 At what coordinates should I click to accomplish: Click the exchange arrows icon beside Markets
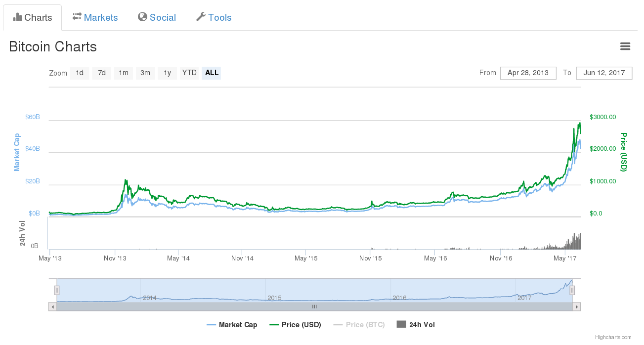[x=77, y=17]
